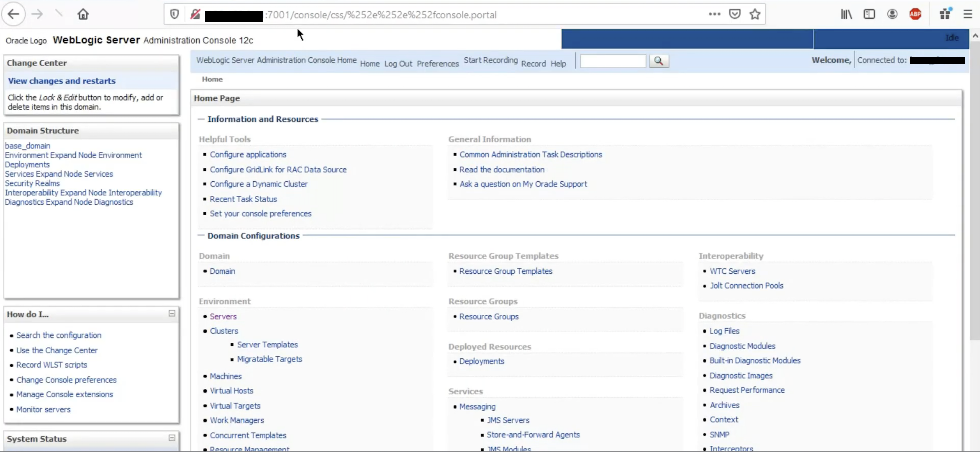Open the Machines link
980x452 pixels.
(x=226, y=376)
